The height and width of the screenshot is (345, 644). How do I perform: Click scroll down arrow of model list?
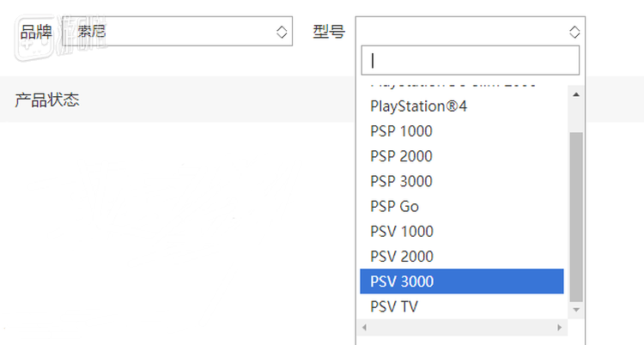[x=576, y=309]
